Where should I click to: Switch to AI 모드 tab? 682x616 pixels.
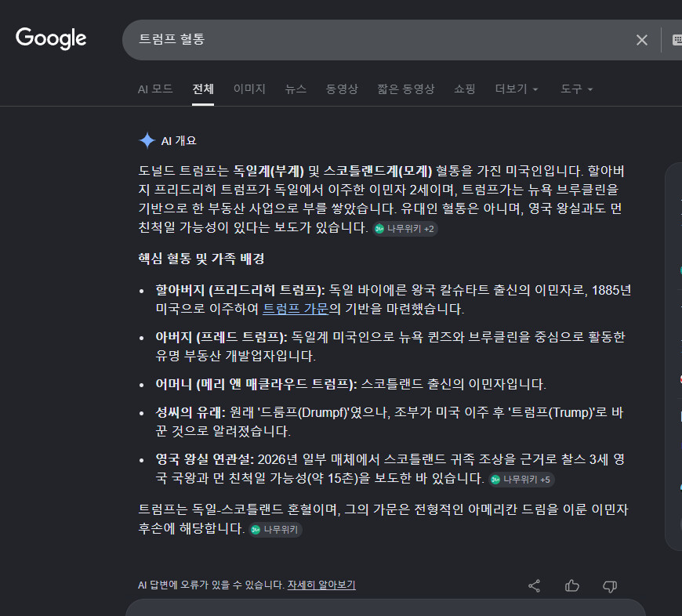[x=155, y=89]
